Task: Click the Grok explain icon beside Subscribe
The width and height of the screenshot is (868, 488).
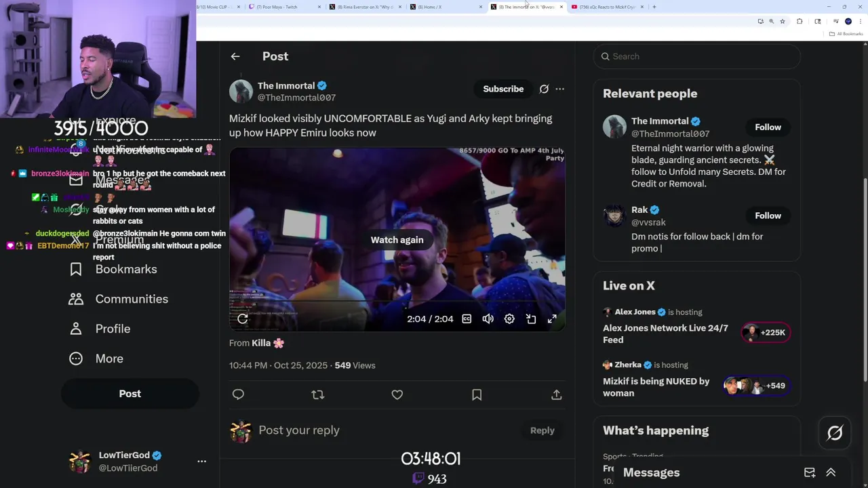Action: tap(544, 89)
